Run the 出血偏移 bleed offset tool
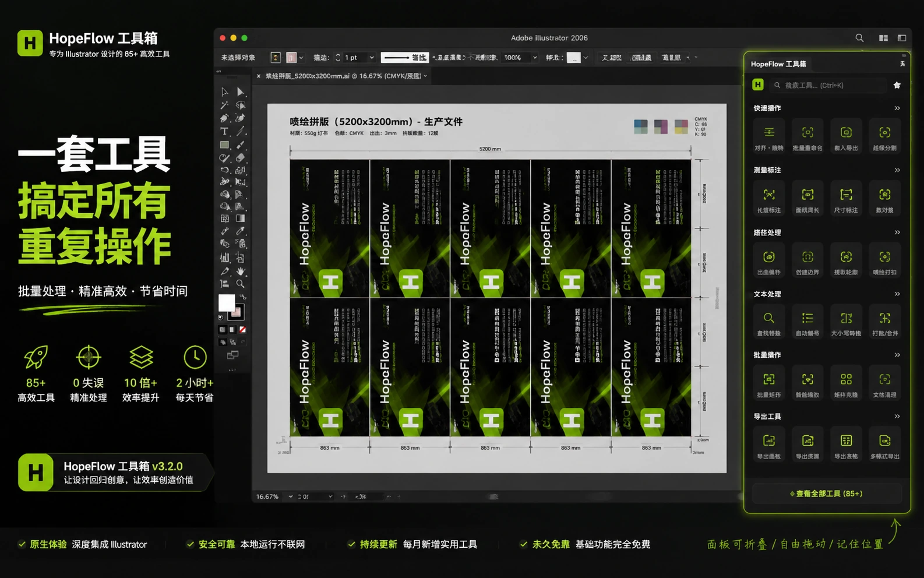The width and height of the screenshot is (924, 578). (x=769, y=261)
